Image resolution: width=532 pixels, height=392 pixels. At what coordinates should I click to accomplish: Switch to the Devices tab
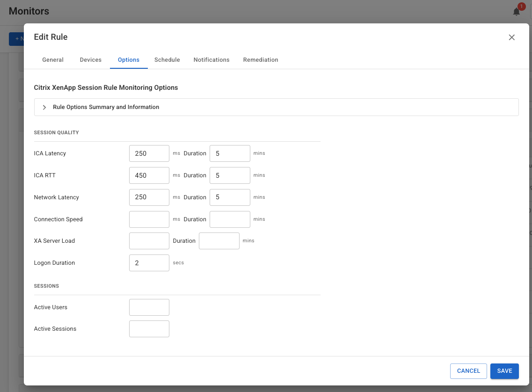pos(91,60)
